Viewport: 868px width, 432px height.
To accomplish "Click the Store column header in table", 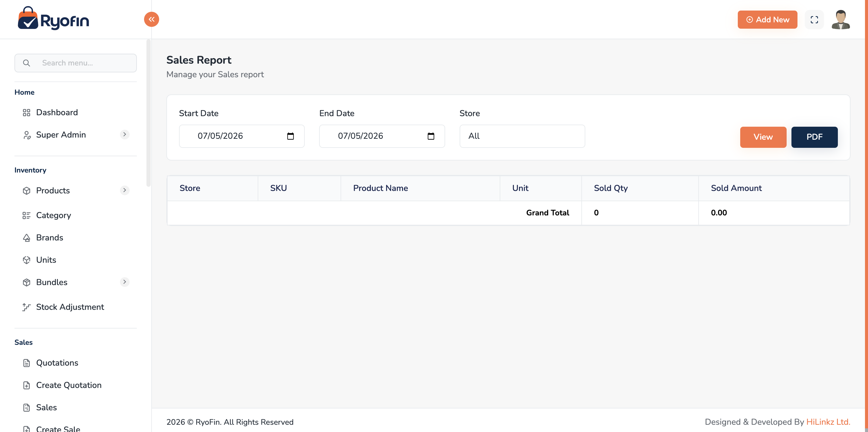I will 212,188.
